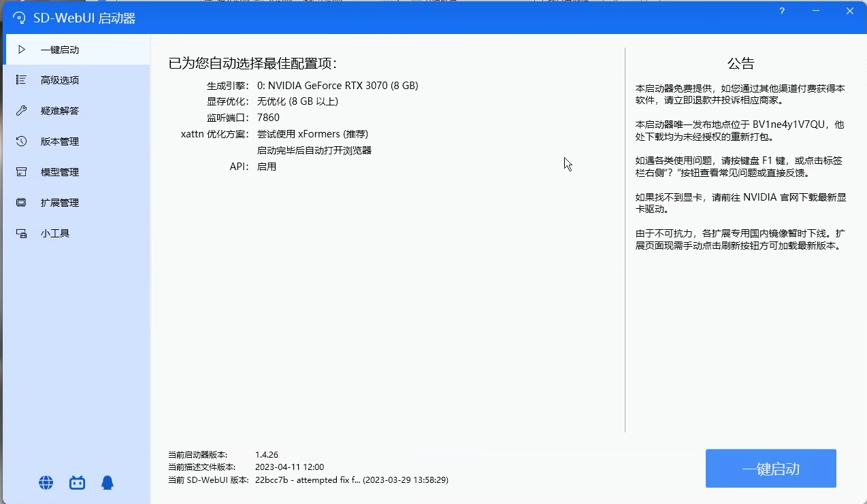Close the SD-WebUI launcher window

tap(850, 12)
